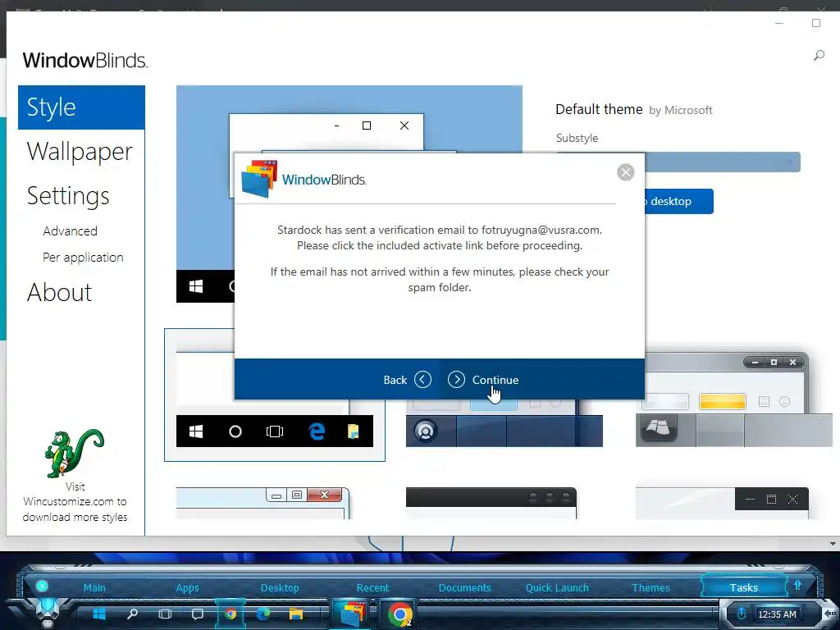
Task: Click the clock showing 12:35 AM
Action: pos(777,614)
